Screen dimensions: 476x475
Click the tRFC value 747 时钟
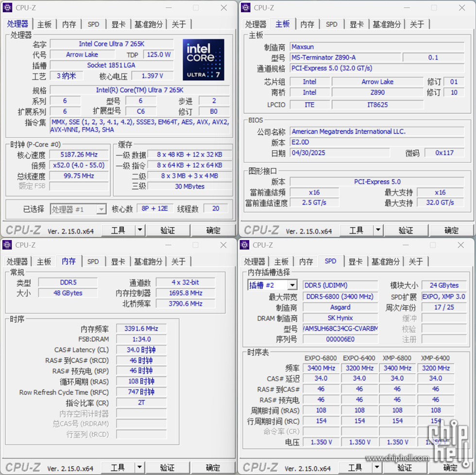[141, 392]
